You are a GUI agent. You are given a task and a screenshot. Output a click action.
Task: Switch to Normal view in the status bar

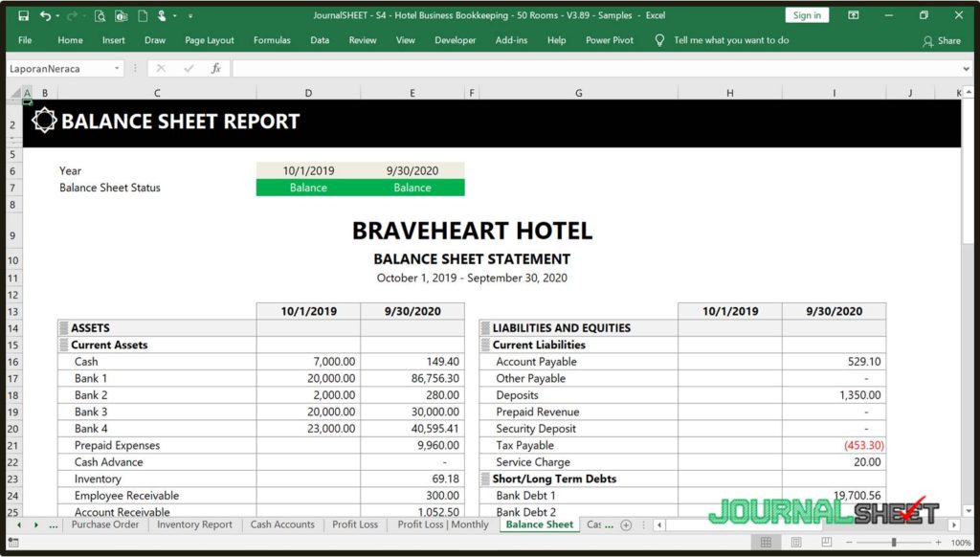click(x=767, y=543)
